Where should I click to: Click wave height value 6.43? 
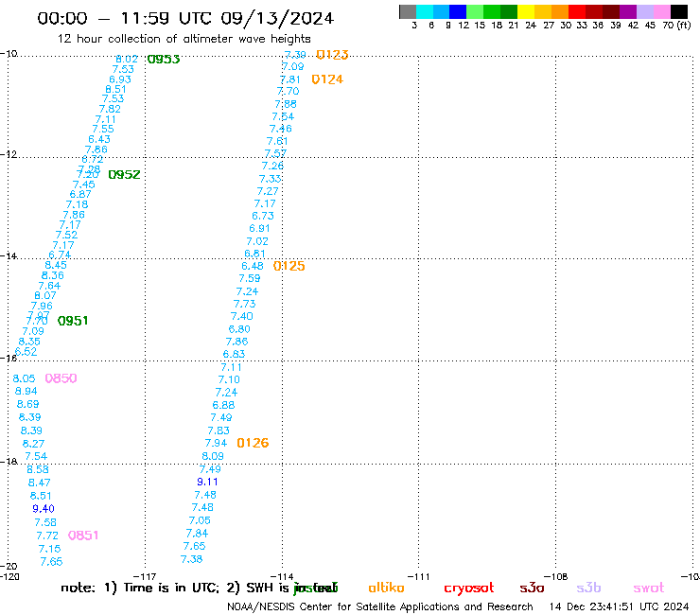coord(99,139)
